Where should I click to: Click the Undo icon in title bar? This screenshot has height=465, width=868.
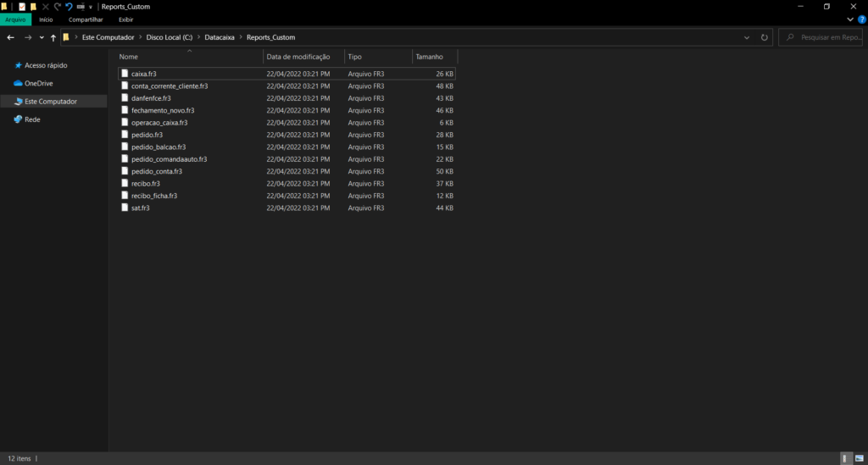pos(69,6)
